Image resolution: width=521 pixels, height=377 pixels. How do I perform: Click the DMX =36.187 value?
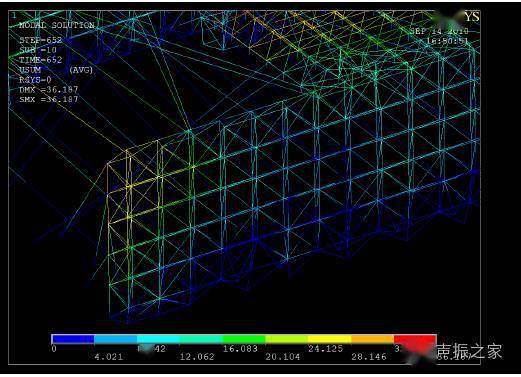pyautogui.click(x=49, y=90)
